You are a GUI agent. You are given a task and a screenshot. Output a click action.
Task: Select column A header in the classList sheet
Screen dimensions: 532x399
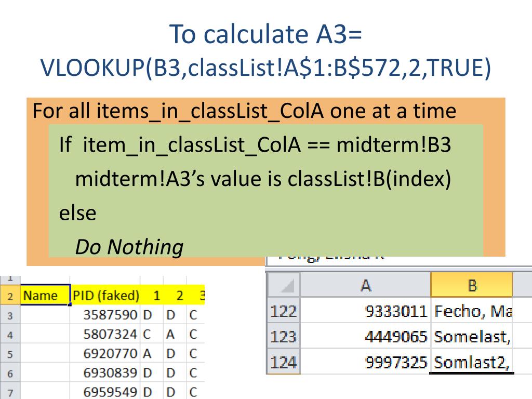pyautogui.click(x=365, y=285)
